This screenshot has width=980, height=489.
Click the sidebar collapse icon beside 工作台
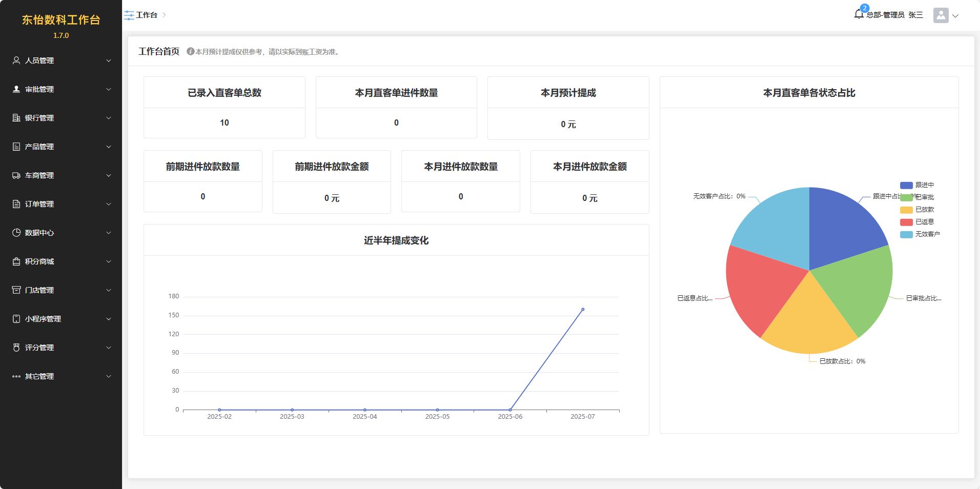click(x=129, y=15)
